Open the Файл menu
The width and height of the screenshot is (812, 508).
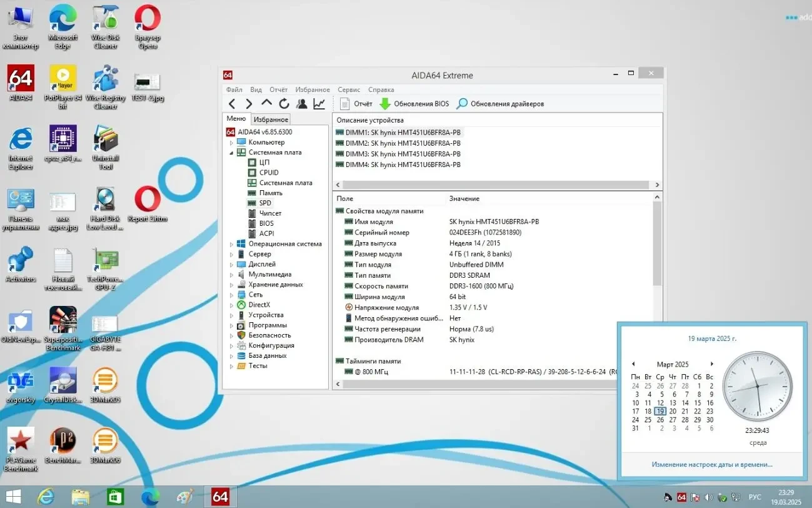click(x=234, y=89)
